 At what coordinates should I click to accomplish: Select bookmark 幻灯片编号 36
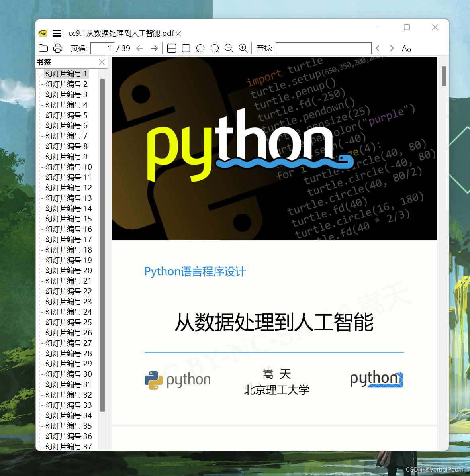pyautogui.click(x=69, y=436)
